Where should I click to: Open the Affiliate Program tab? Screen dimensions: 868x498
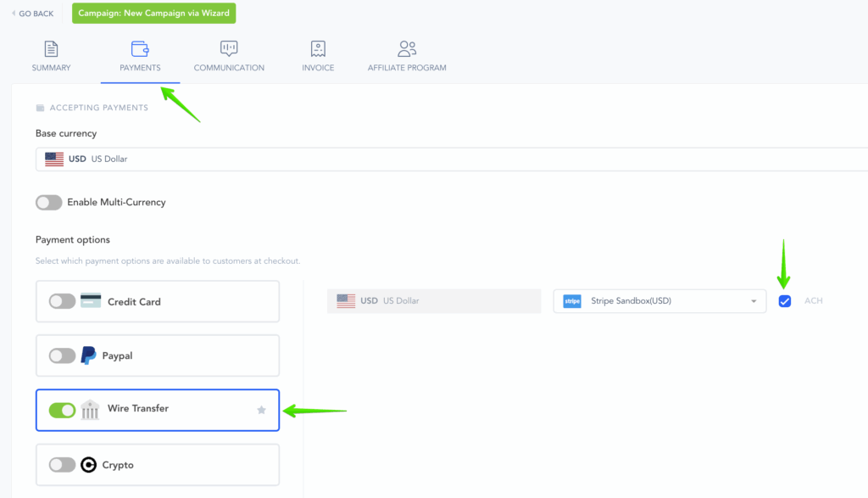click(x=407, y=56)
